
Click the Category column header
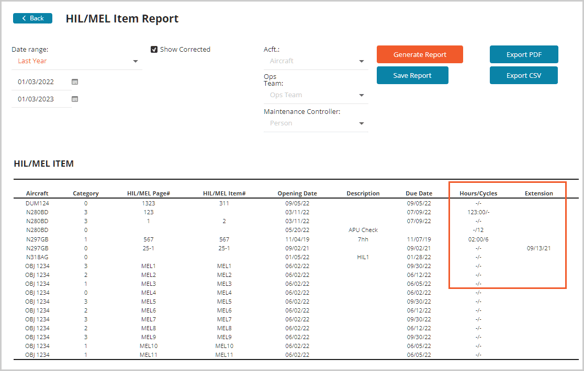click(86, 193)
